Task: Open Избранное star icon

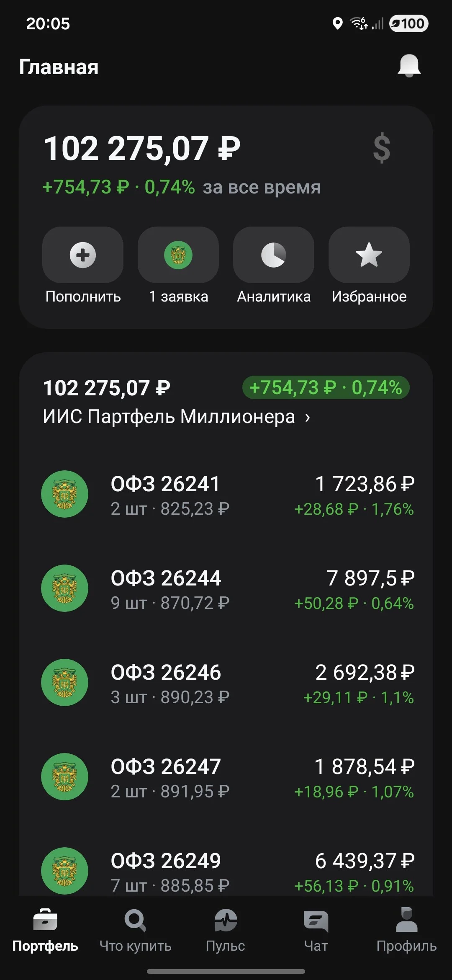Action: click(369, 255)
